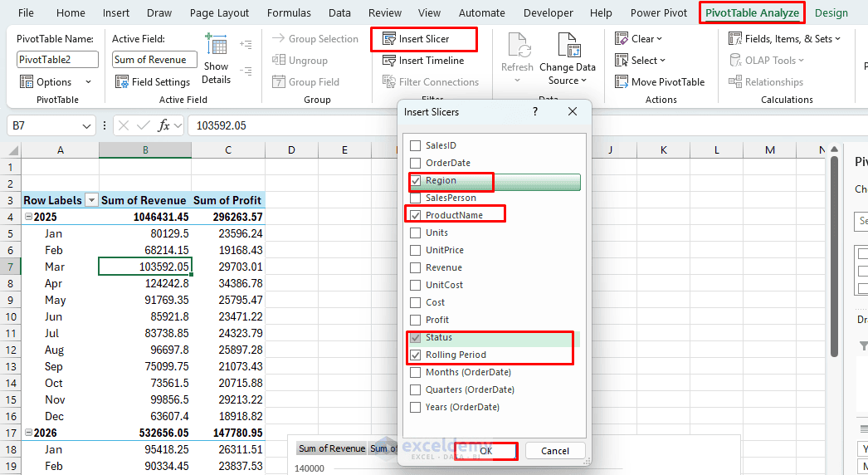Image resolution: width=868 pixels, height=475 pixels.
Task: Click the Active Field input box
Action: pyautogui.click(x=154, y=59)
